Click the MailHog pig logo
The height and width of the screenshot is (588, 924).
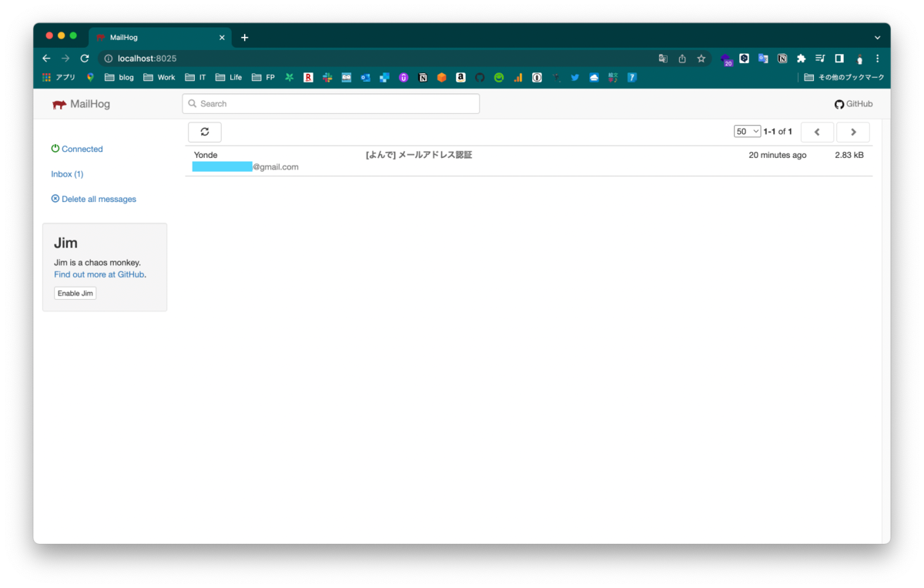click(x=59, y=103)
